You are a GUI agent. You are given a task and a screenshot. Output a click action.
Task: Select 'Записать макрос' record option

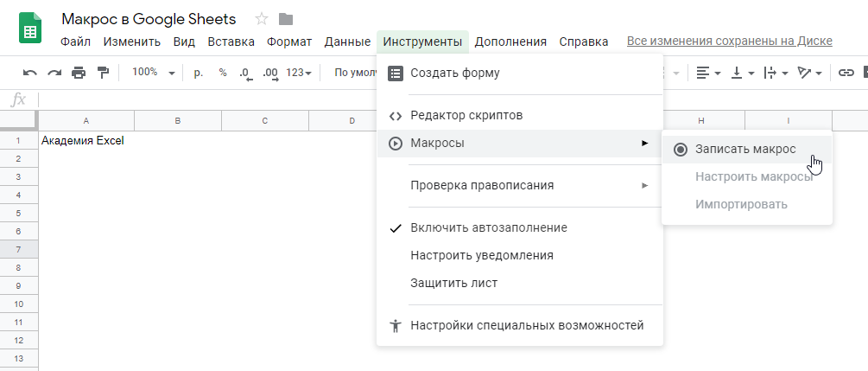tap(745, 149)
